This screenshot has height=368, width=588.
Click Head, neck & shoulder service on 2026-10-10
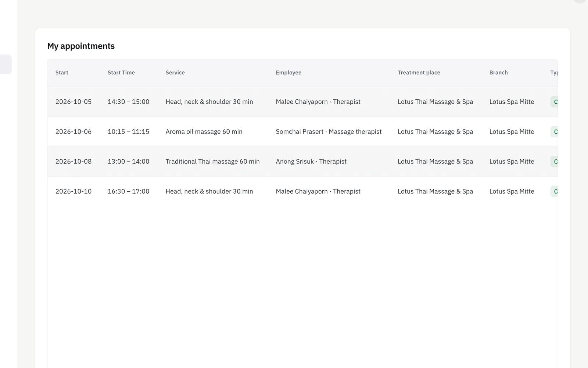coord(209,191)
